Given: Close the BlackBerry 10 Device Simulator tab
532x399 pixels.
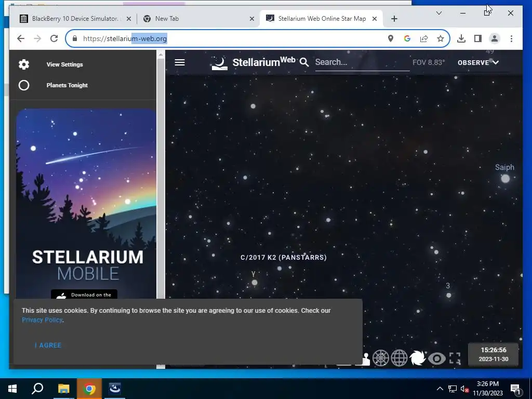Looking at the screenshot, I should tap(129, 19).
